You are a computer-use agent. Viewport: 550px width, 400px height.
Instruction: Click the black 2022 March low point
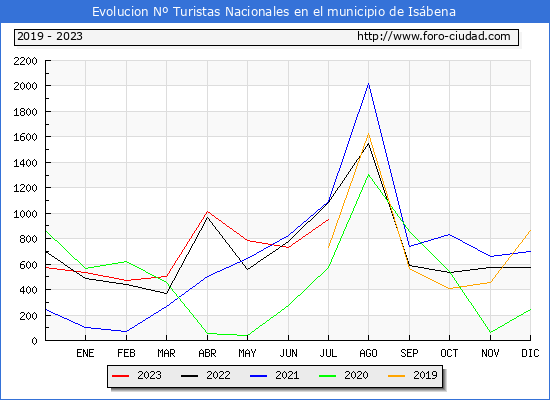166,293
